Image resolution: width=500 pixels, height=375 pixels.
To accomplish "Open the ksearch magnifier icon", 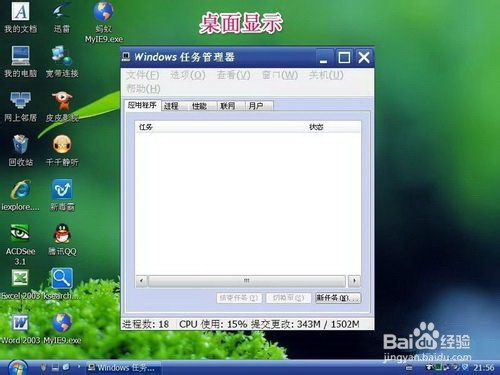I will (x=62, y=284).
